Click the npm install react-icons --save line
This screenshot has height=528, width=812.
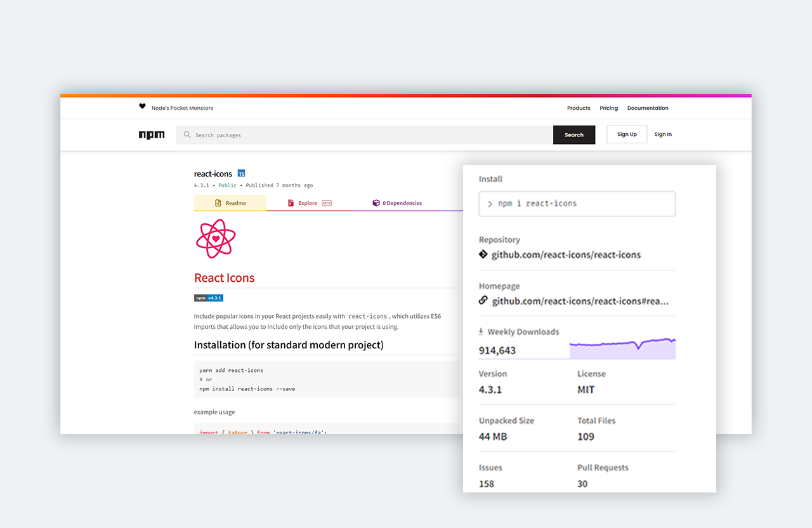click(247, 388)
